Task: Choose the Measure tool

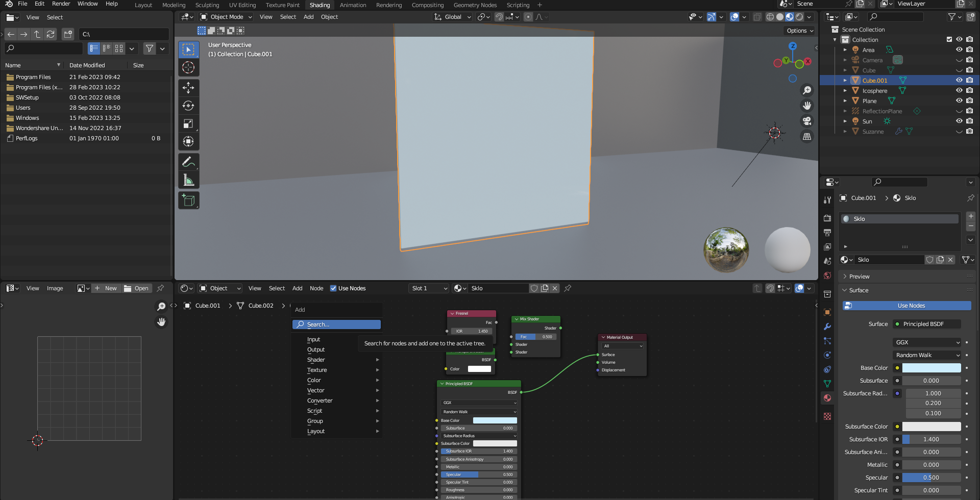Action: (x=188, y=180)
